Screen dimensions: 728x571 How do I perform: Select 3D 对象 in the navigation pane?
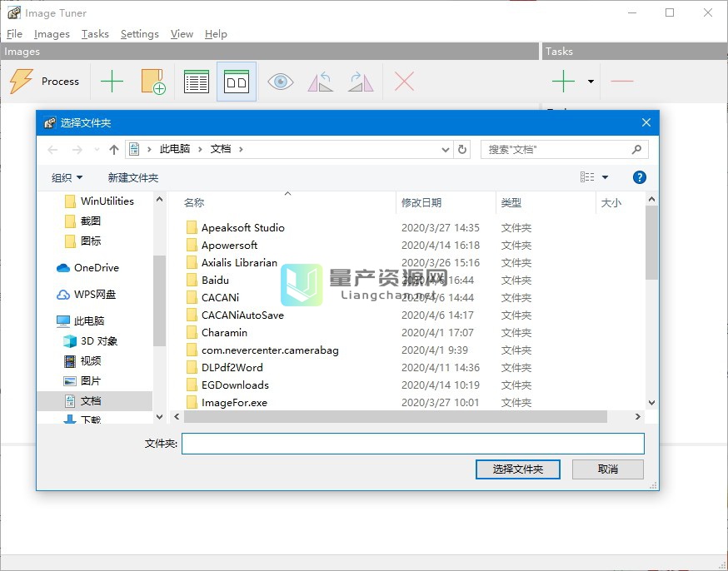[90, 341]
